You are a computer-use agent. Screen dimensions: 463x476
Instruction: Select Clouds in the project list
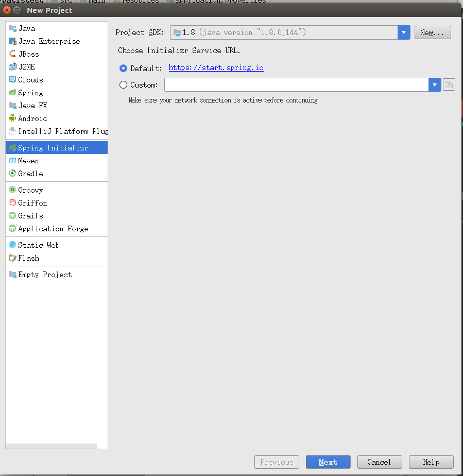click(x=31, y=80)
